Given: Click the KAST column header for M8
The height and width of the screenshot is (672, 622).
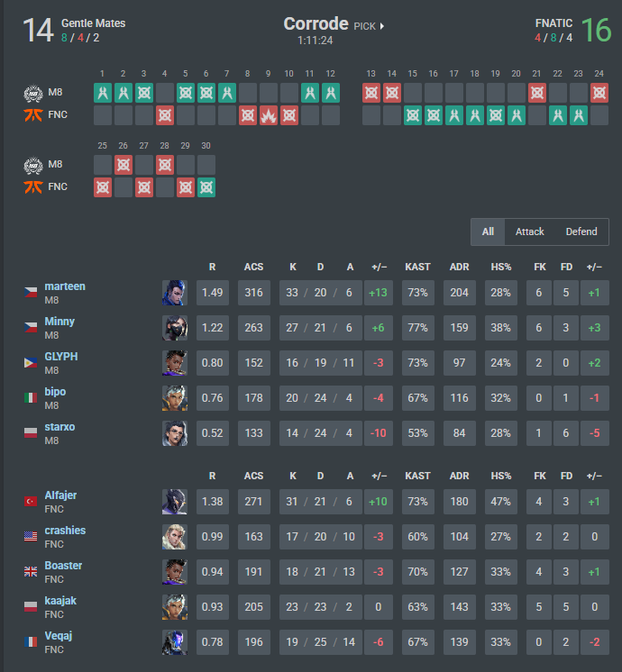Looking at the screenshot, I should pyautogui.click(x=417, y=267).
